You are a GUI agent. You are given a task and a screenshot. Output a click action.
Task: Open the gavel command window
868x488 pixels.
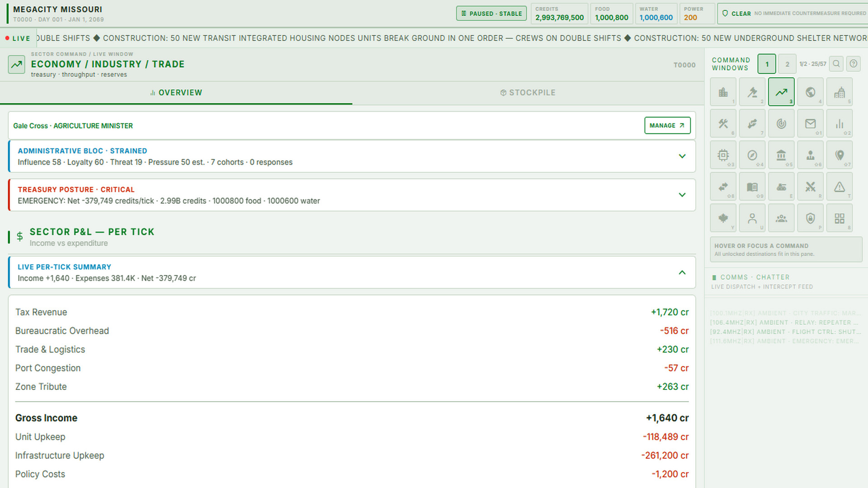[752, 92]
